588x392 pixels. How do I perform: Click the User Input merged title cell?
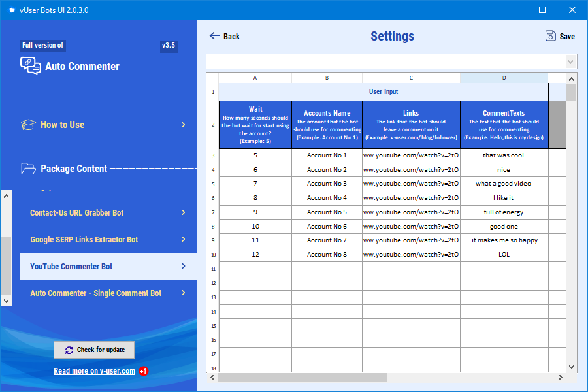384,92
